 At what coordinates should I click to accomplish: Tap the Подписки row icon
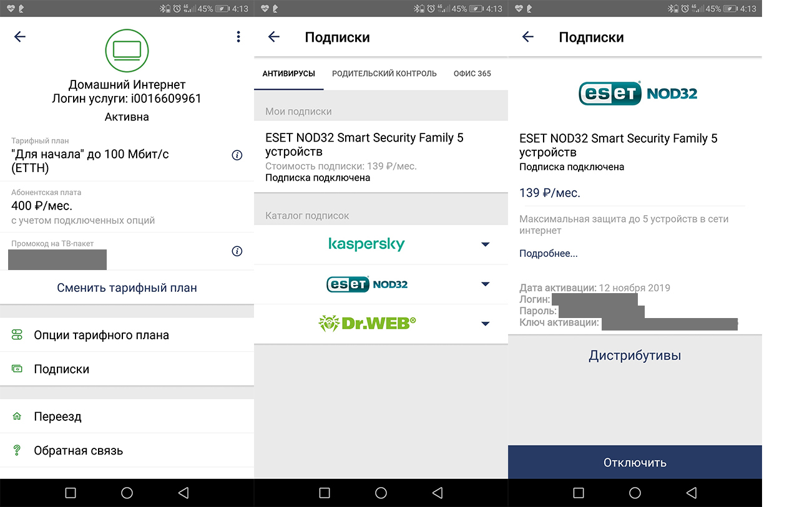(17, 369)
